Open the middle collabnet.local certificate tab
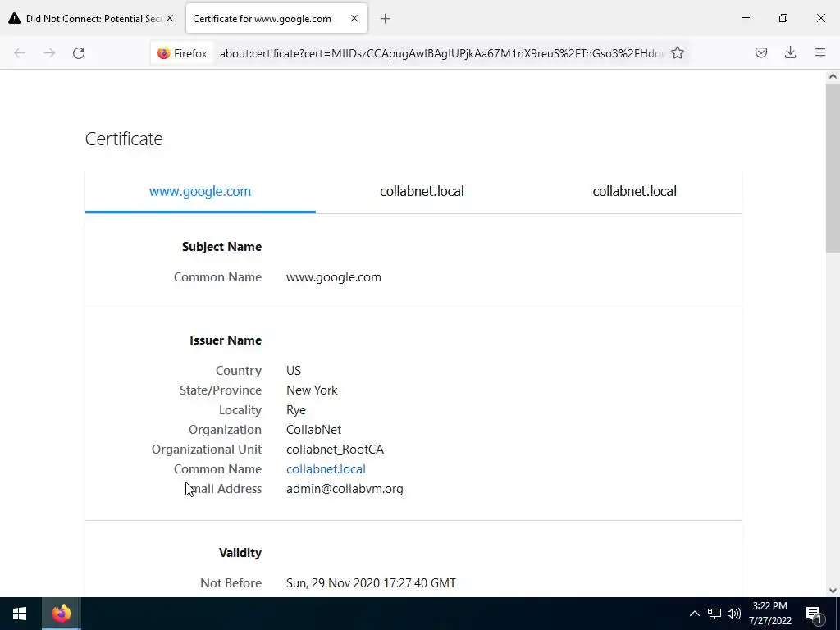The image size is (840, 630). coord(422,191)
